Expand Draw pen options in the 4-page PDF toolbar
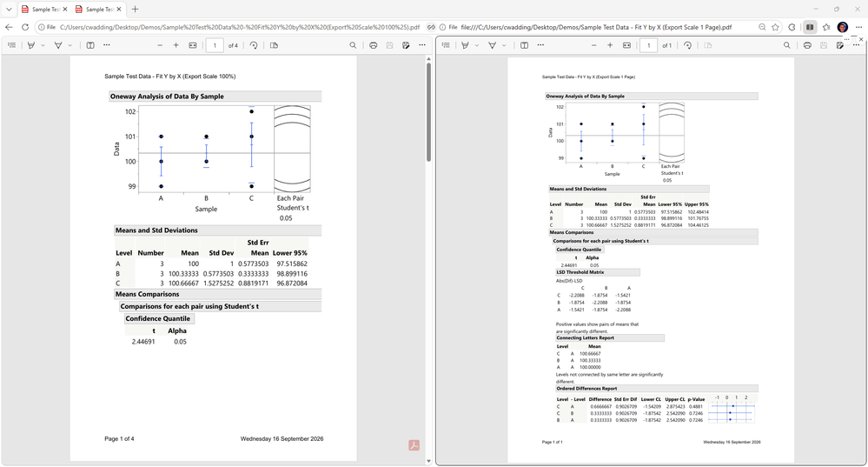This screenshot has width=868, height=467. click(70, 45)
